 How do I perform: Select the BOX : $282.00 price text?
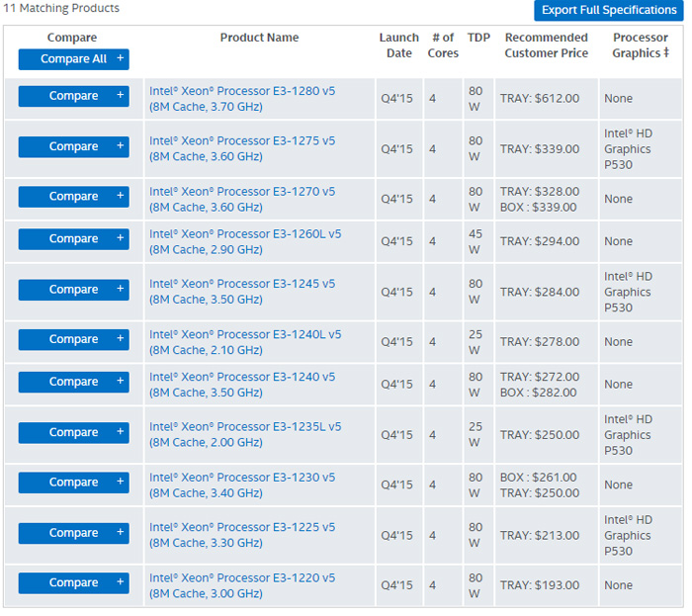(x=539, y=393)
